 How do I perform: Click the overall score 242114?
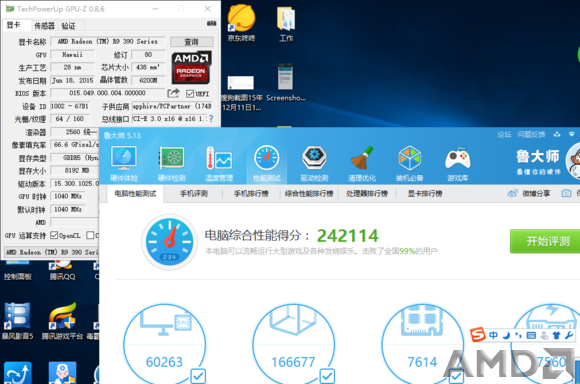point(348,236)
